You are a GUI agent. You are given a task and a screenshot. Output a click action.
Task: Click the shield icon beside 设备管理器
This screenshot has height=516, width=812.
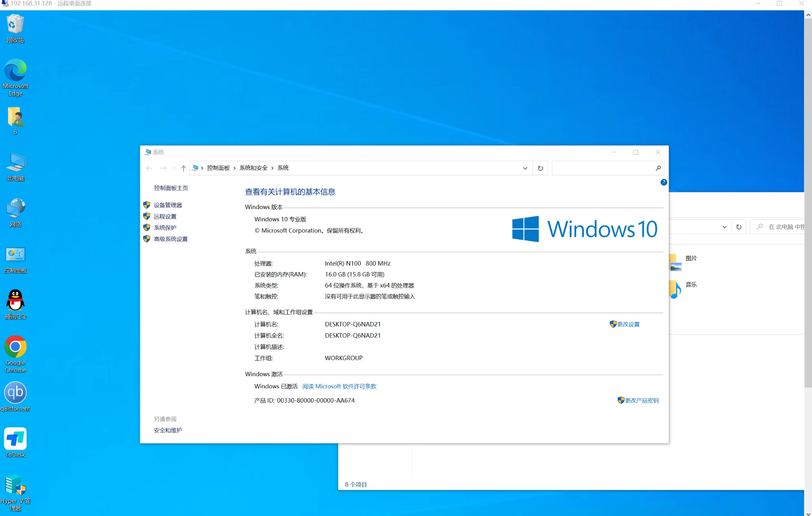point(147,205)
